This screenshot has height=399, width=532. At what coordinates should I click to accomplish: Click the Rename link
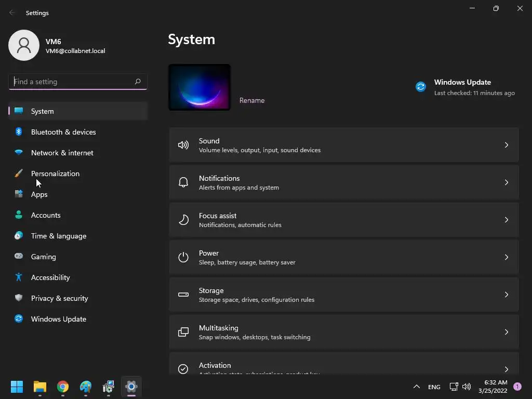coord(252,100)
